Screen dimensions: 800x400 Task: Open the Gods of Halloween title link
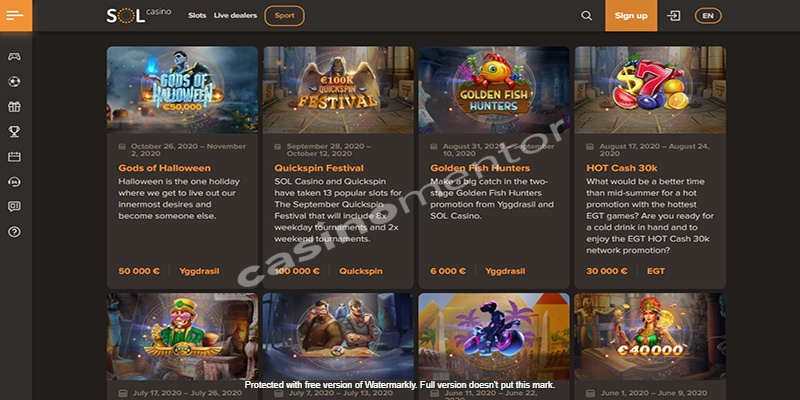point(164,168)
